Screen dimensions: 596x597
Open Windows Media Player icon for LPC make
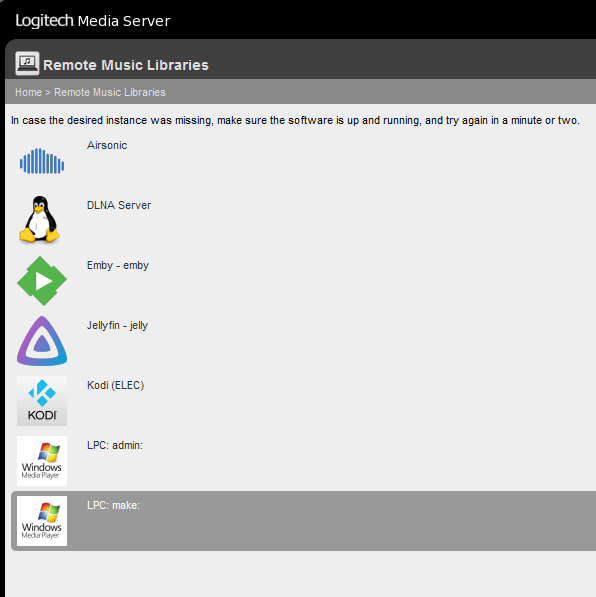click(42, 521)
